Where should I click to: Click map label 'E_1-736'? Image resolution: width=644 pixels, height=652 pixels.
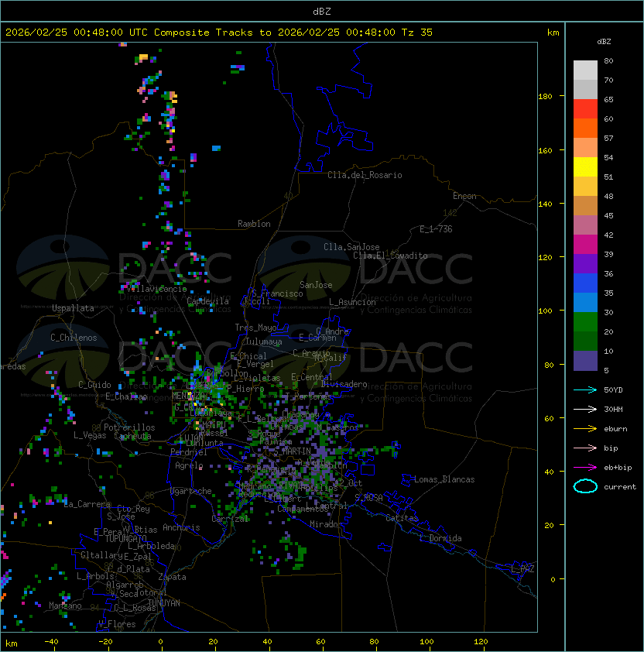click(436, 229)
